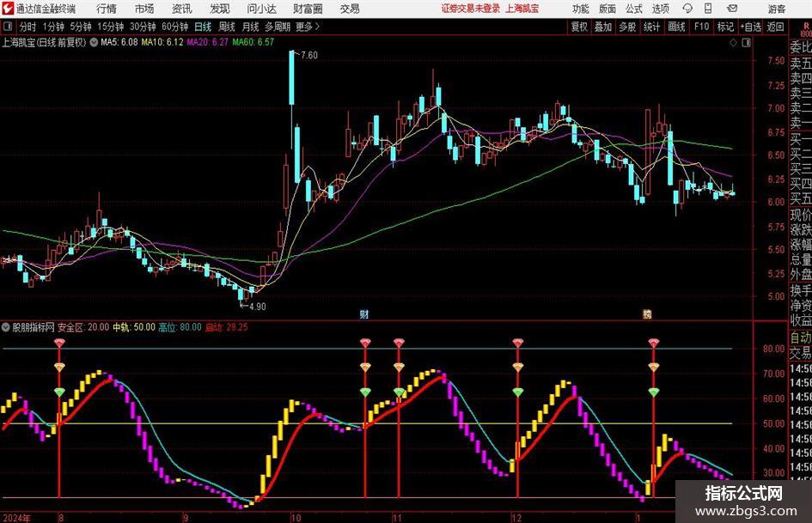Click the 统计 toolbar button
This screenshot has height=523, width=812.
[651, 27]
